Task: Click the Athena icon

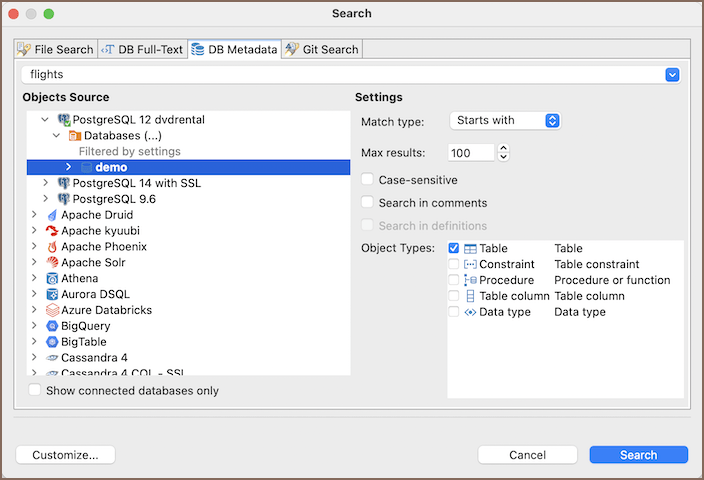Action: 53,278
